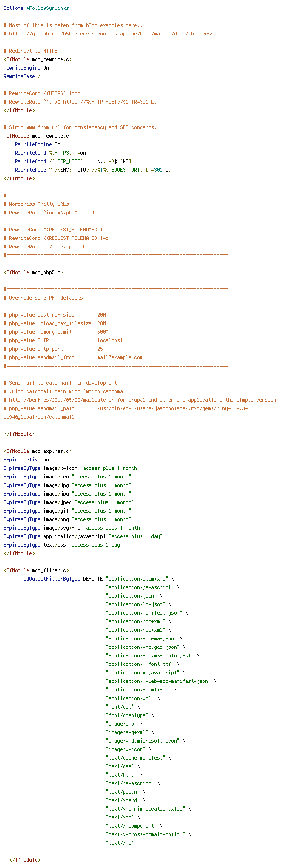Click the AddOutputFilterByType keyword
This screenshot has width=284, height=868.
coord(50,579)
